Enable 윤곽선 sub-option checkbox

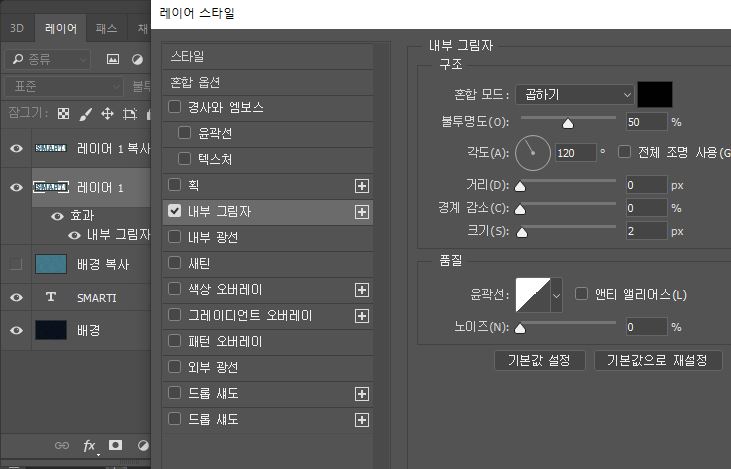coord(185,133)
